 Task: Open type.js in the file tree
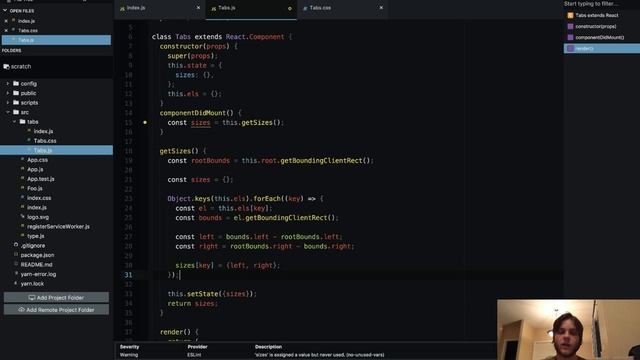[x=36, y=236]
